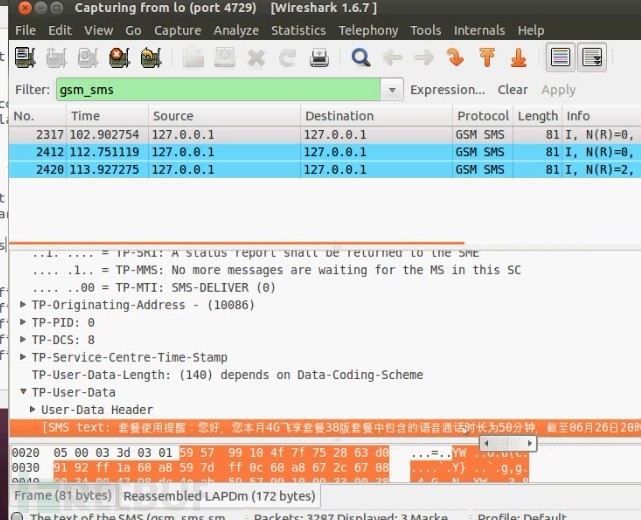The height and width of the screenshot is (520, 641).
Task: Open the filter history dropdown
Action: click(392, 90)
